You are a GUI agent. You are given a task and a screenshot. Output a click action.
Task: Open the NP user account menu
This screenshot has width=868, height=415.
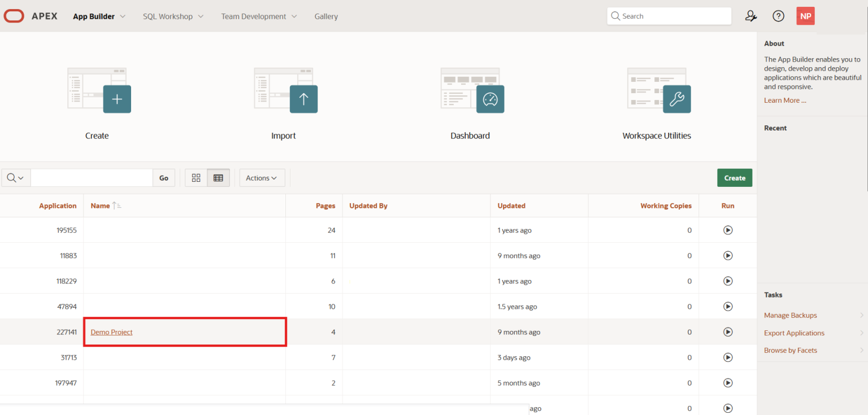805,16
